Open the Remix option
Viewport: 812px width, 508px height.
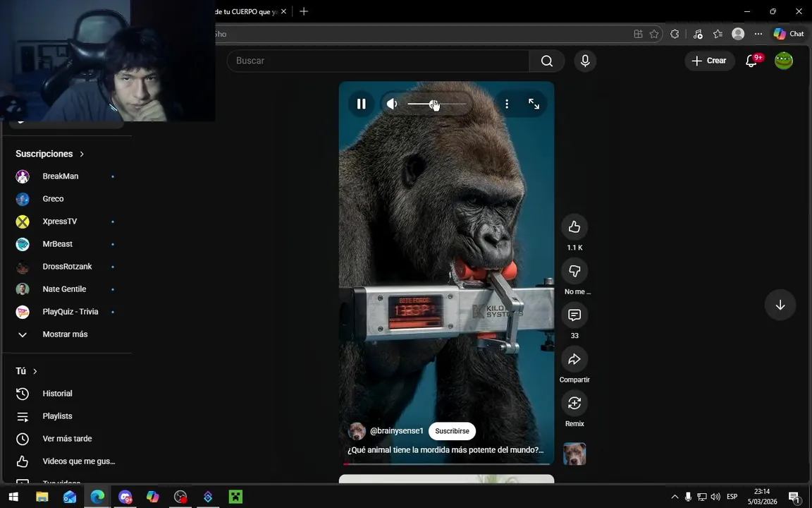pyautogui.click(x=574, y=404)
